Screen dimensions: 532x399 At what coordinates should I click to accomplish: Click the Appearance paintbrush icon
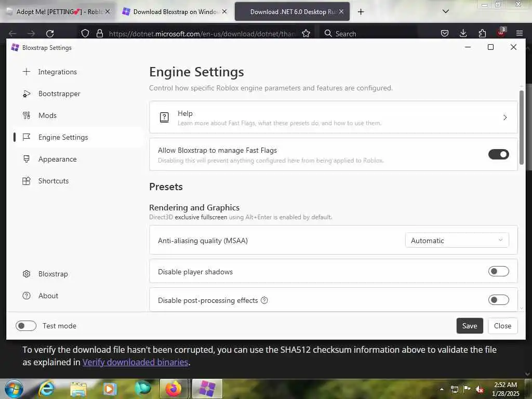26,159
